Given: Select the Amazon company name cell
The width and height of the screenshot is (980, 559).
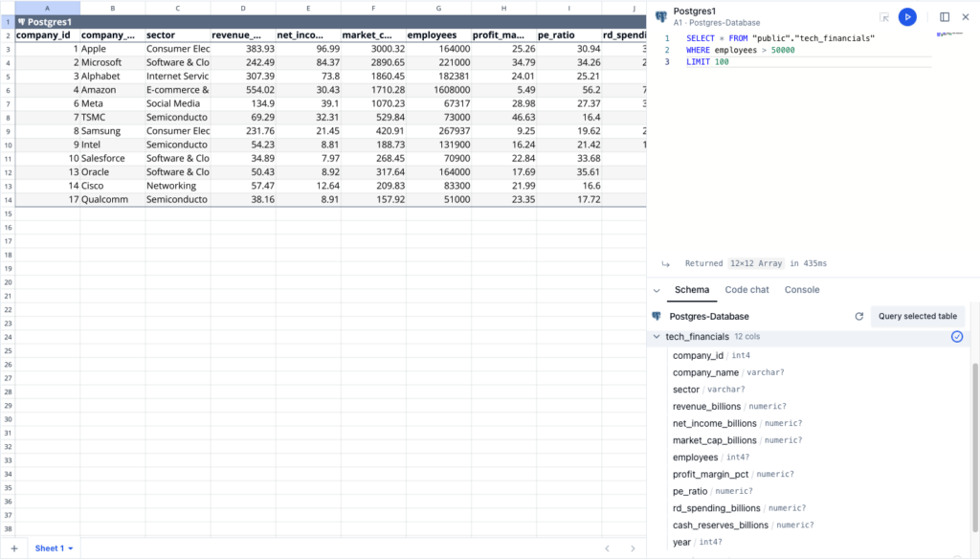Looking at the screenshot, I should pyautogui.click(x=113, y=90).
